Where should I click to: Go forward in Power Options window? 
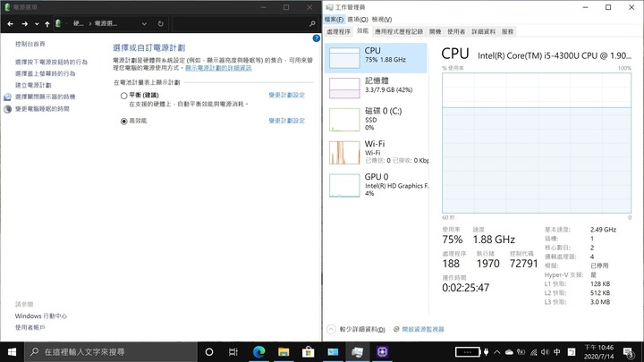point(25,24)
